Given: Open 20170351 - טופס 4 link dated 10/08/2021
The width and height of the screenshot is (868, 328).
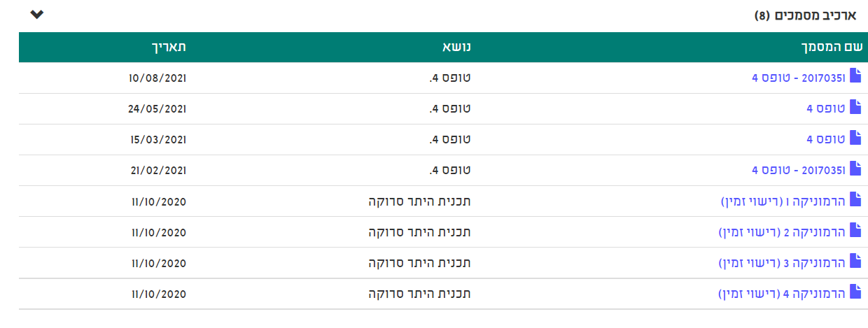Looking at the screenshot, I should tap(798, 78).
